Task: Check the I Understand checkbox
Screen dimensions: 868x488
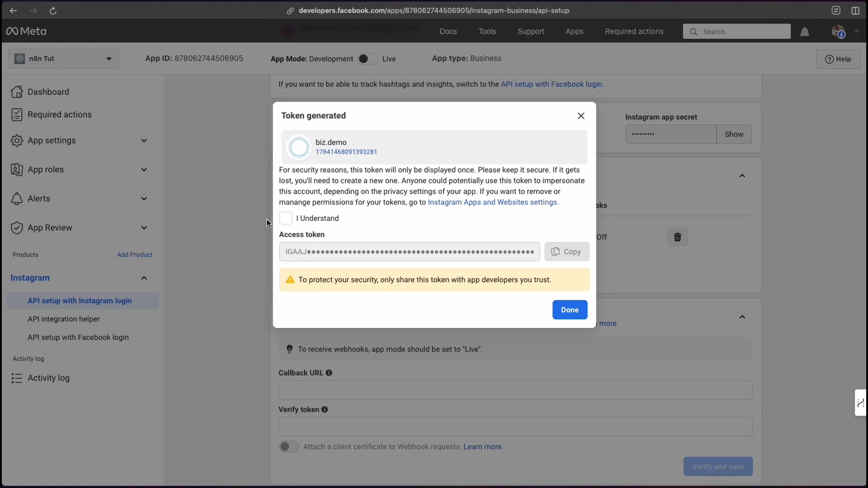Action: pyautogui.click(x=286, y=218)
